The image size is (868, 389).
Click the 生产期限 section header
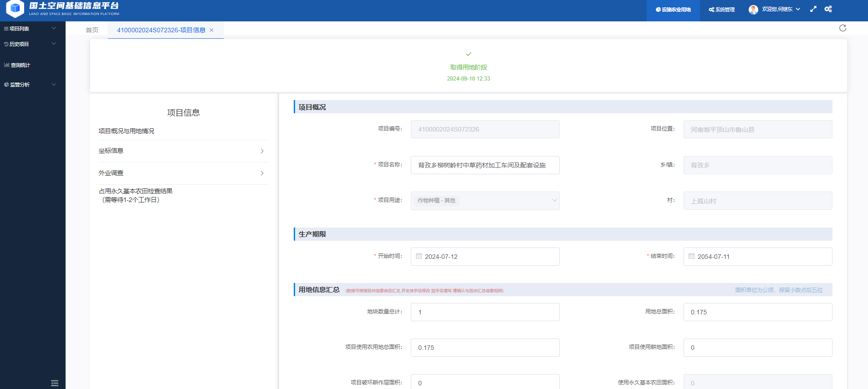[x=563, y=234]
